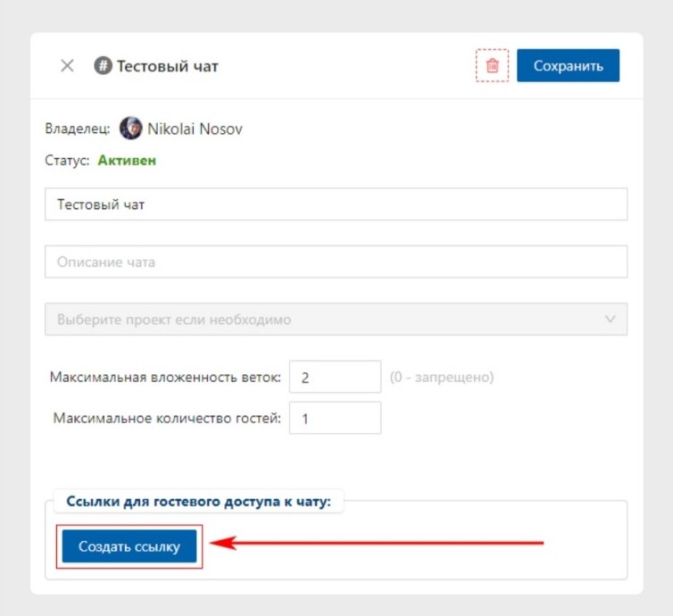Close the chat settings dialog with X
The image size is (673, 616).
(67, 66)
